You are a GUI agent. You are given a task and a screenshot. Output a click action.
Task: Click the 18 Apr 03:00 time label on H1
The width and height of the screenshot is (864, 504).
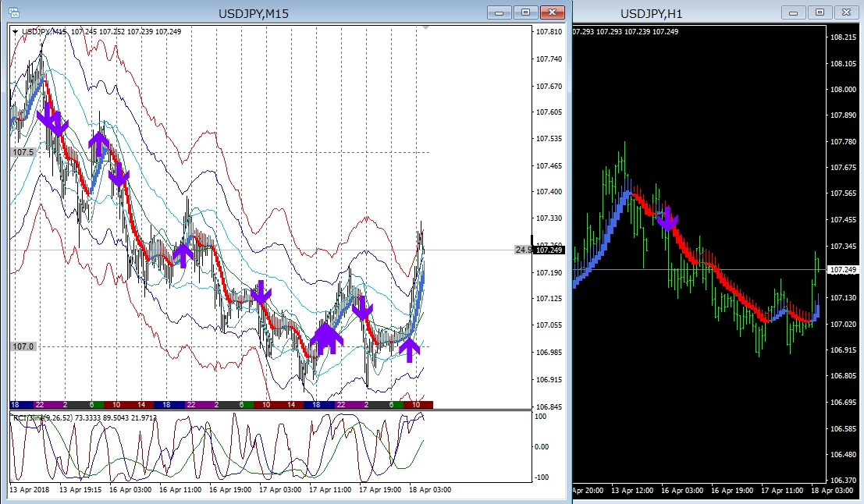[832, 490]
